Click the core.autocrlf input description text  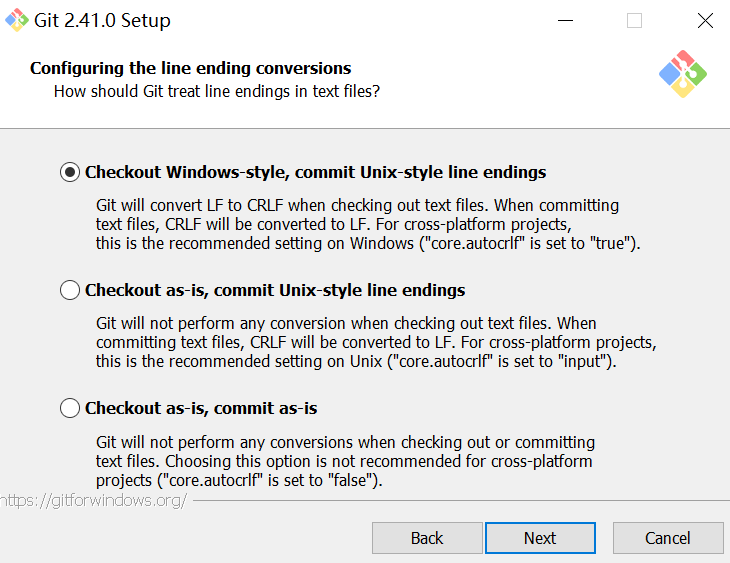[x=376, y=342]
